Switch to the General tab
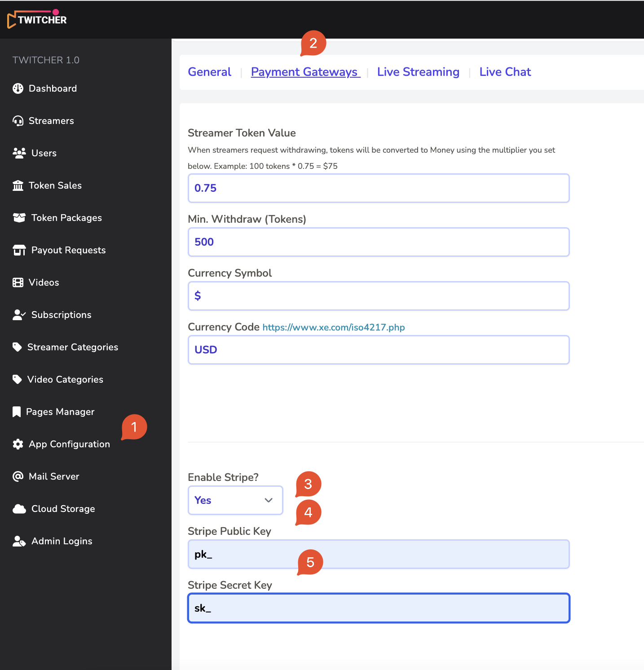The image size is (644, 670). [x=209, y=72]
